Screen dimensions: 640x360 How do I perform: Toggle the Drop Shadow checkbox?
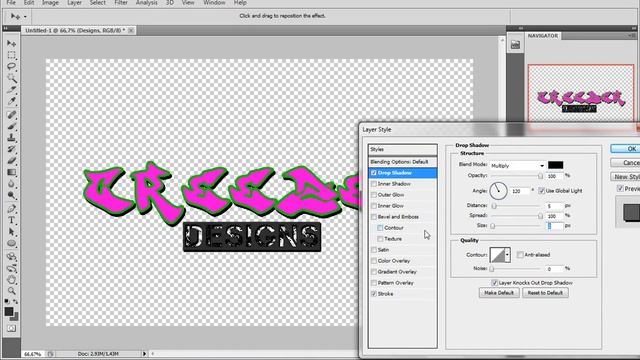click(x=373, y=173)
